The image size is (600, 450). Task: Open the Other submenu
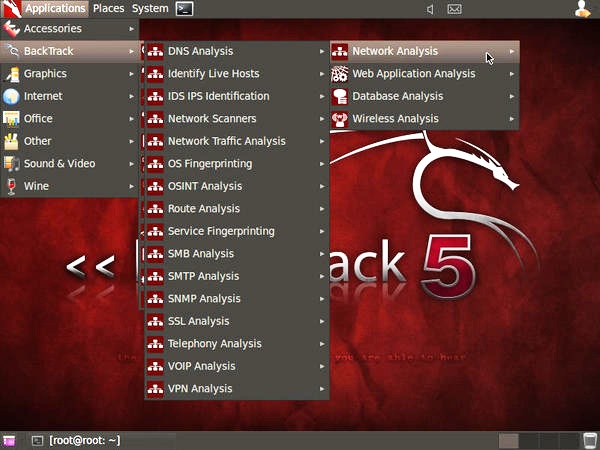pos(69,141)
